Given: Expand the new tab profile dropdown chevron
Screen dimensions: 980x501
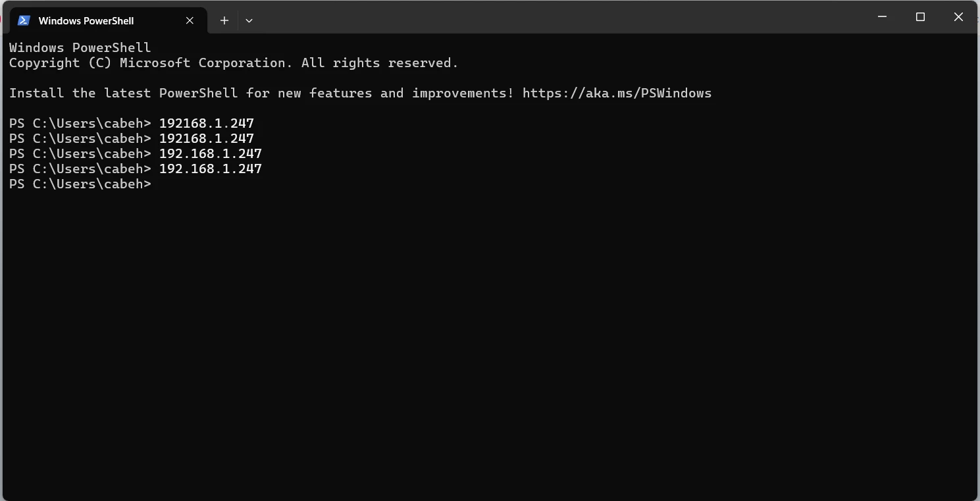Looking at the screenshot, I should click(x=249, y=20).
